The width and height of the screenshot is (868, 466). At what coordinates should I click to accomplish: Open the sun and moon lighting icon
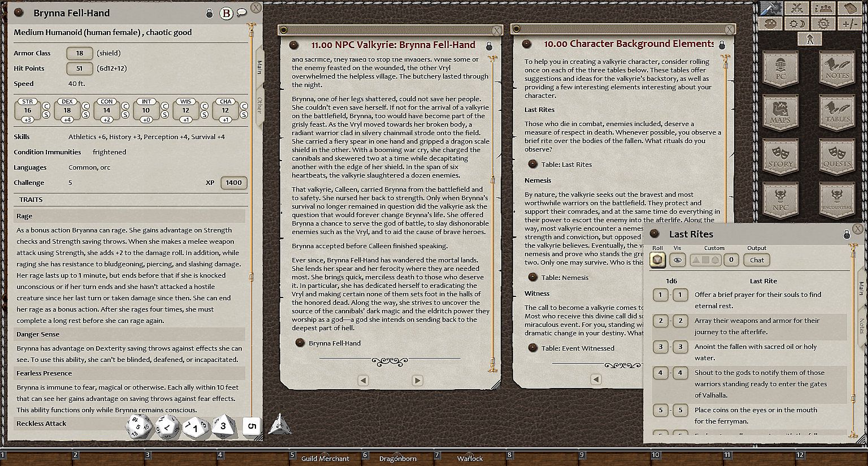pos(797,24)
